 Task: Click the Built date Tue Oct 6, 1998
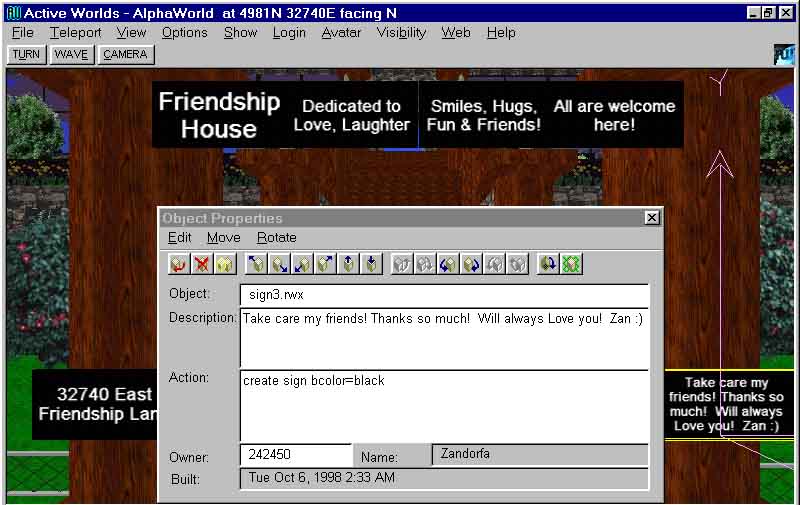pos(444,478)
